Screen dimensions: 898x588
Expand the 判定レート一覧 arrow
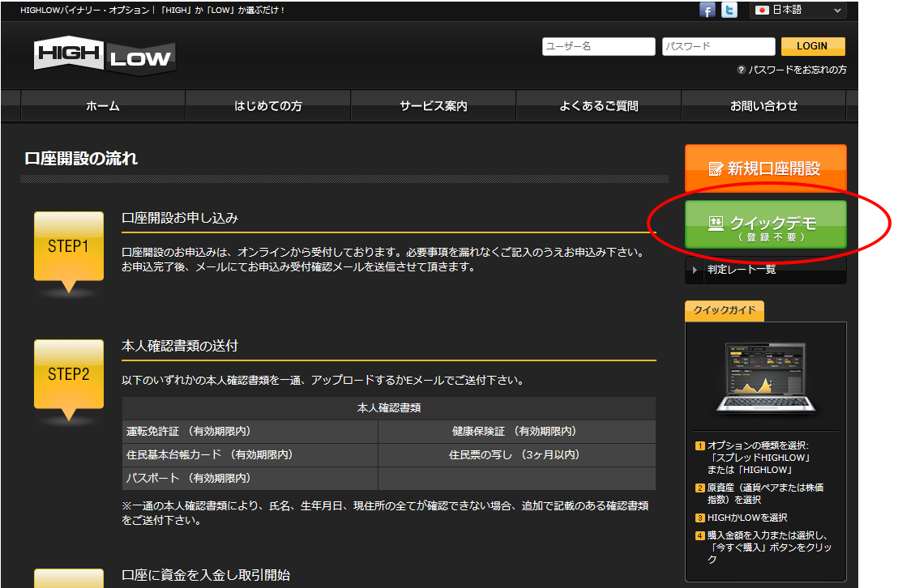tap(695, 270)
